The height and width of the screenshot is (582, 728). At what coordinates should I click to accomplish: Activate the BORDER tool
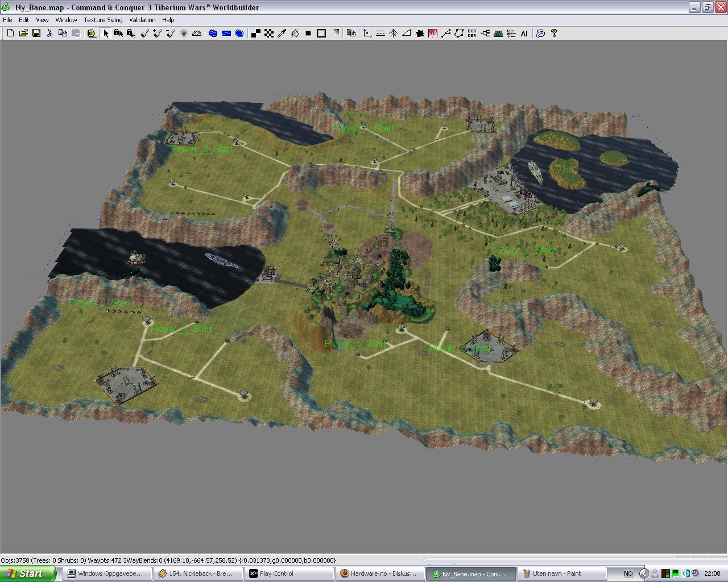[x=472, y=34]
